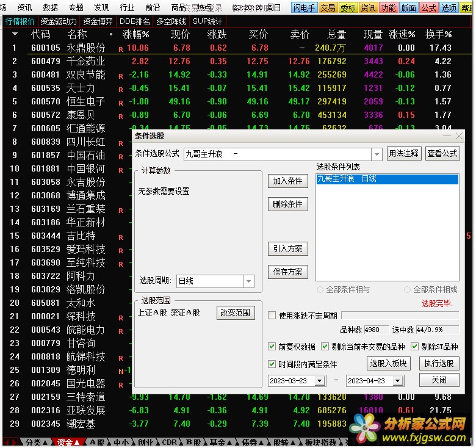Viewport: 476px width, 448px height.
Task: Click the R marker on 双良节能 row
Action: click(x=121, y=76)
